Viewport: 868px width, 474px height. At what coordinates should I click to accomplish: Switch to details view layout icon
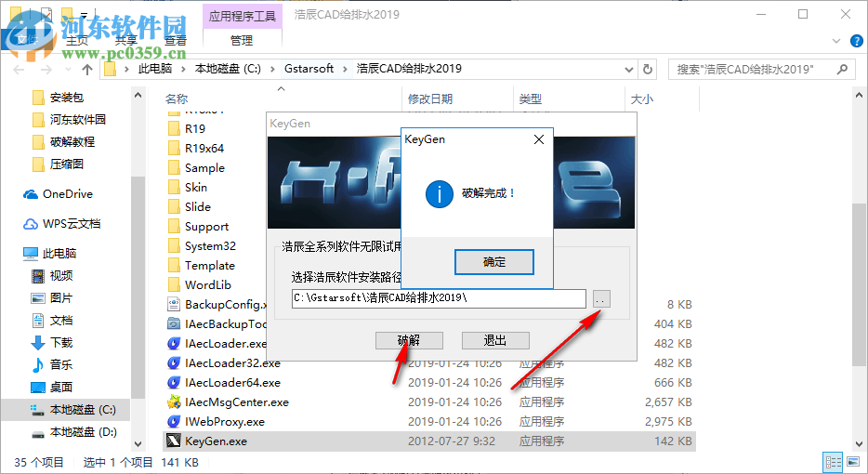pos(833,462)
